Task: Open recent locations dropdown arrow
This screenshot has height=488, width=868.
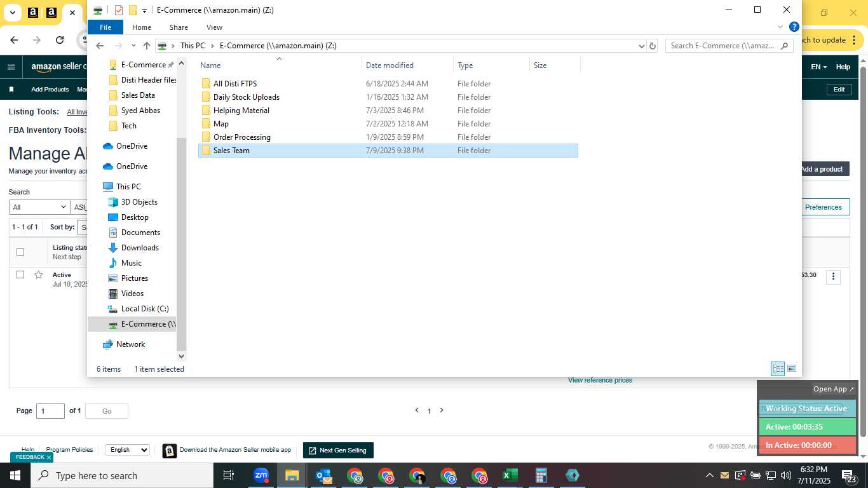Action: pos(133,46)
